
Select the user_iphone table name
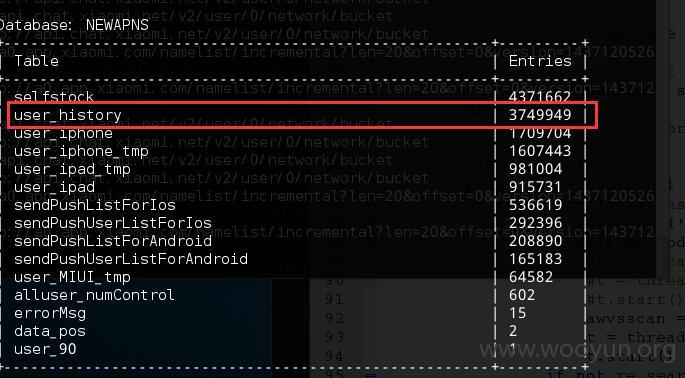pos(63,133)
